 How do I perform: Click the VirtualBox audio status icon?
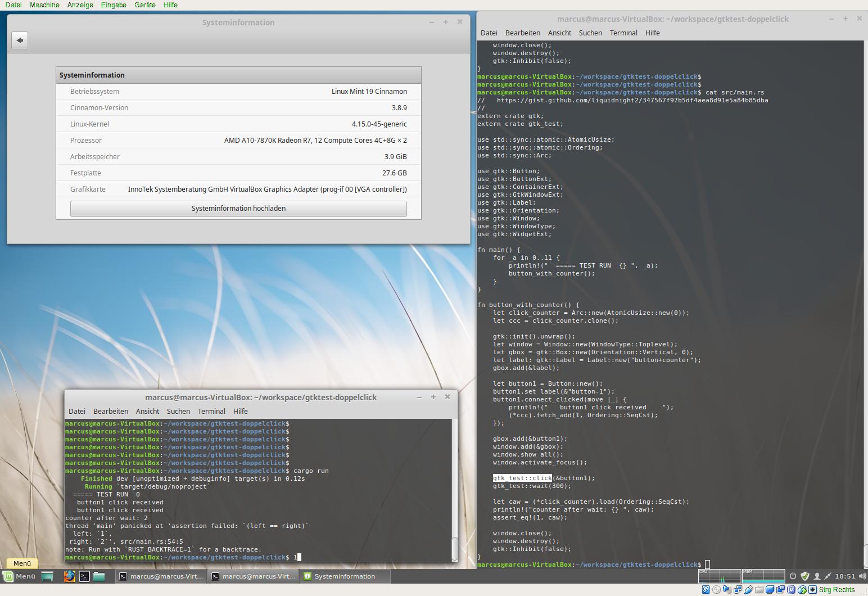(x=727, y=590)
